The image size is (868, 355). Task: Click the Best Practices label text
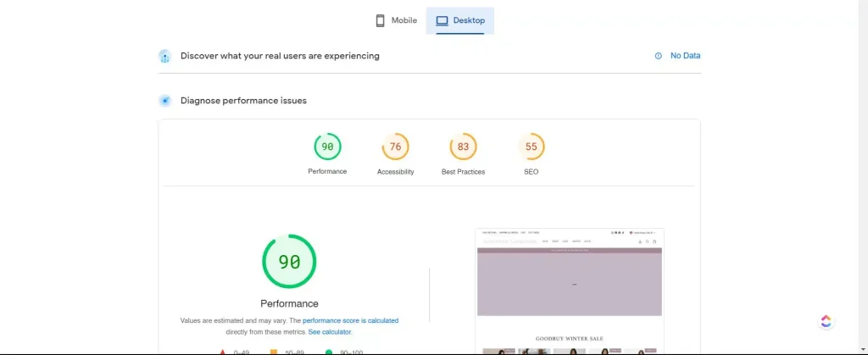[463, 172]
